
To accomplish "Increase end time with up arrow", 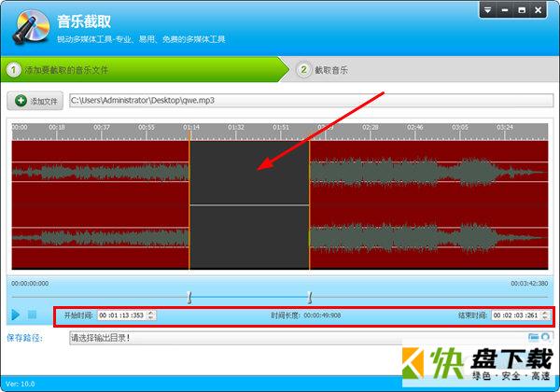I will [545, 313].
